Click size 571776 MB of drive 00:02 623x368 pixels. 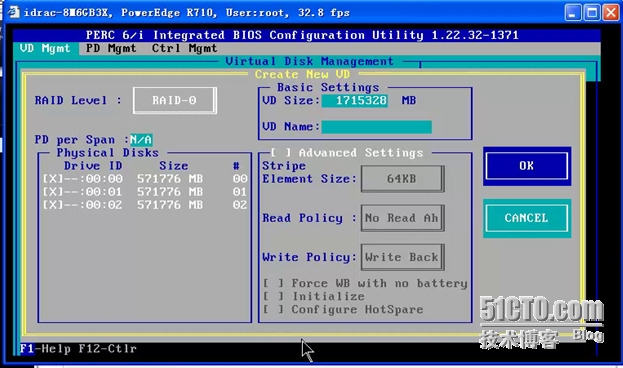pyautogui.click(x=170, y=205)
